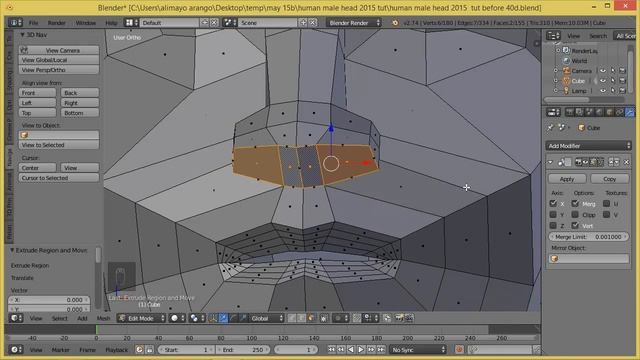Toggle Cube visibility eye in outliner
640x360 pixels.
[603, 81]
